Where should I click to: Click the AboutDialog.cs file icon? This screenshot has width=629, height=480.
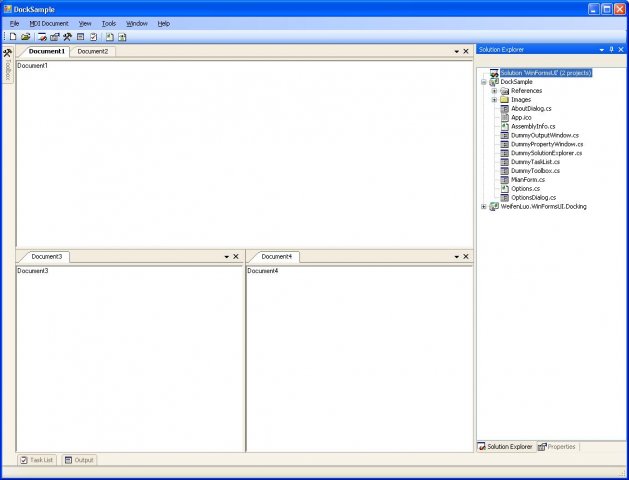point(505,108)
